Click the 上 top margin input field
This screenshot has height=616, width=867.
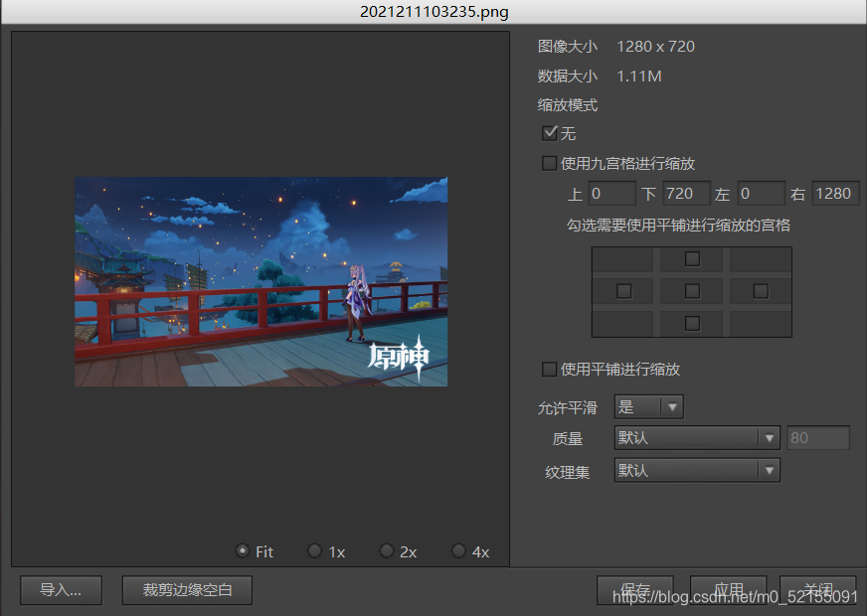[611, 194]
